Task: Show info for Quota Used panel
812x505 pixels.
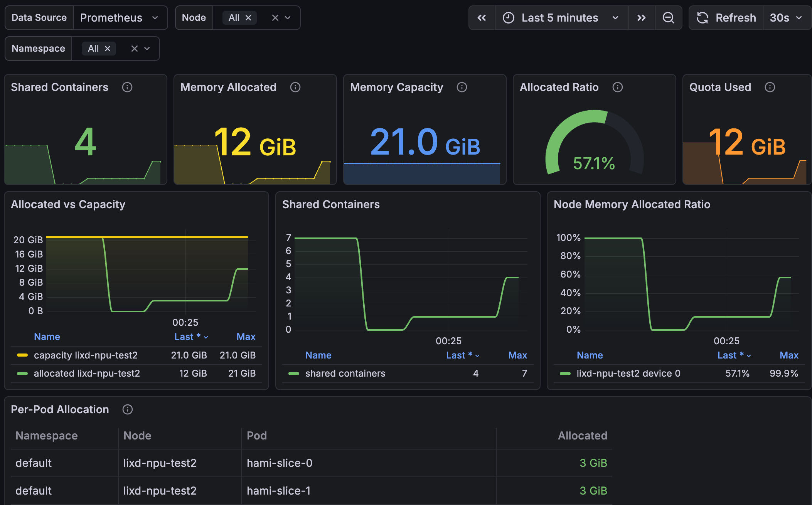Action: [x=770, y=87]
